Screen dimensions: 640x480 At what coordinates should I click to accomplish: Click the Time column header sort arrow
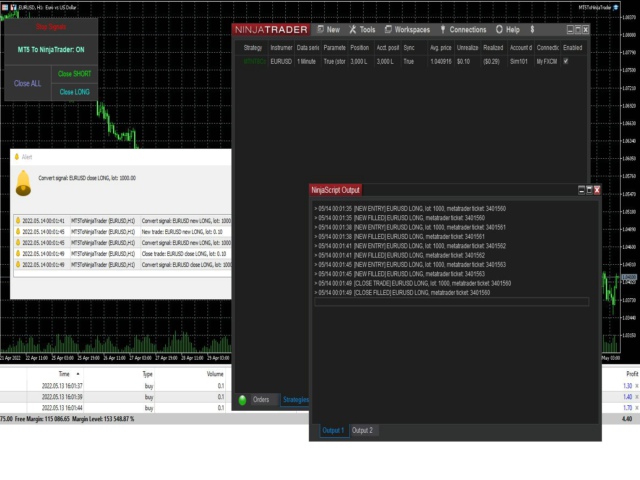coord(78,374)
